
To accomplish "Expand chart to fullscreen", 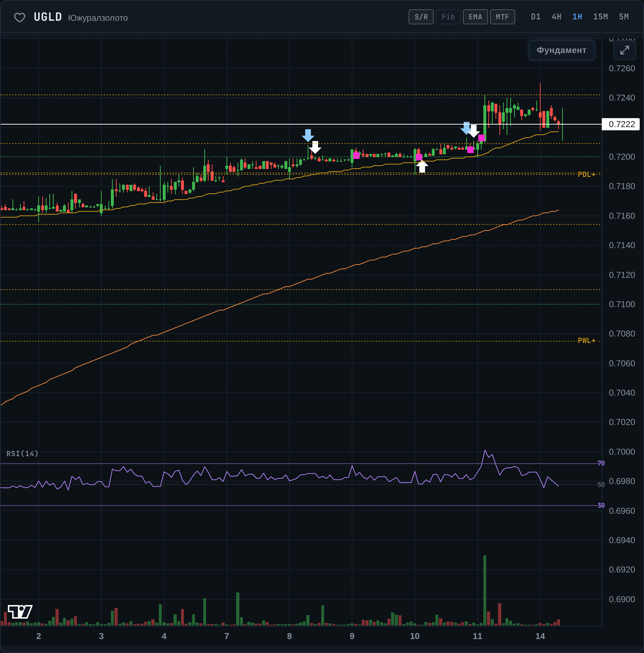I will [625, 50].
